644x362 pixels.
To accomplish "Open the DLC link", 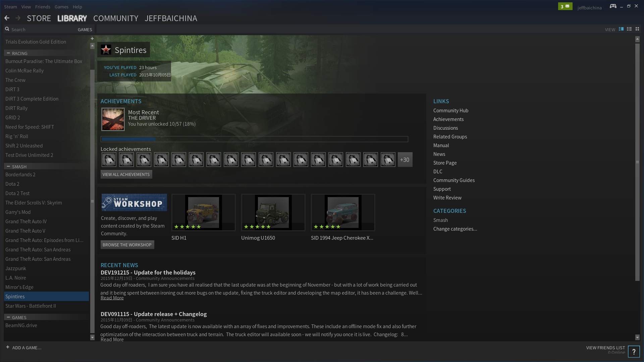I will (438, 171).
